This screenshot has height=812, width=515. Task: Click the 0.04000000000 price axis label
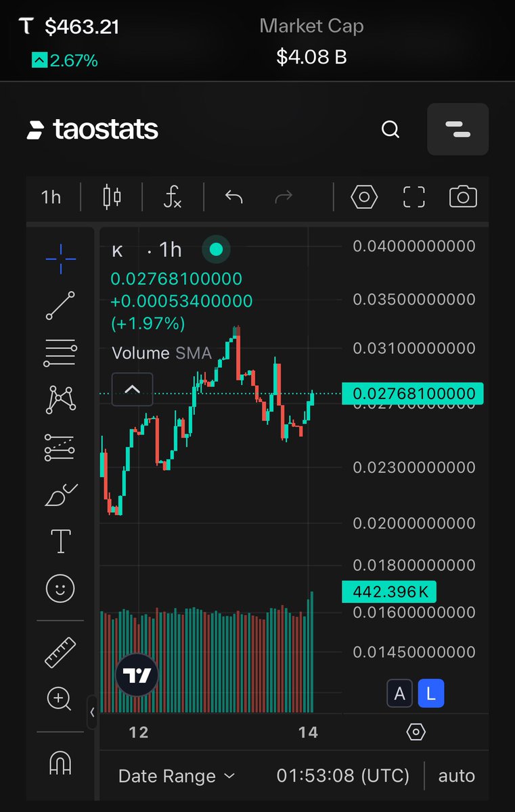[x=414, y=246]
